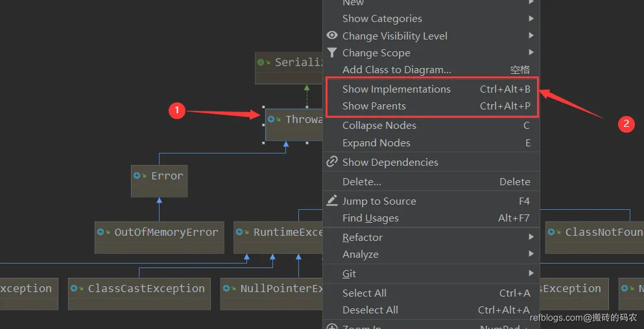Choose Show Parents from context menu
The height and width of the screenshot is (329, 644).
pos(374,106)
